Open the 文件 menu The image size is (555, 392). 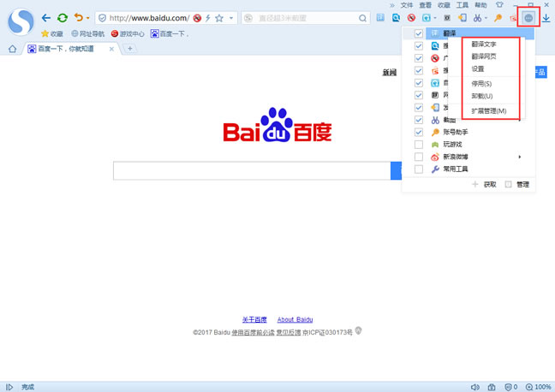(x=407, y=5)
